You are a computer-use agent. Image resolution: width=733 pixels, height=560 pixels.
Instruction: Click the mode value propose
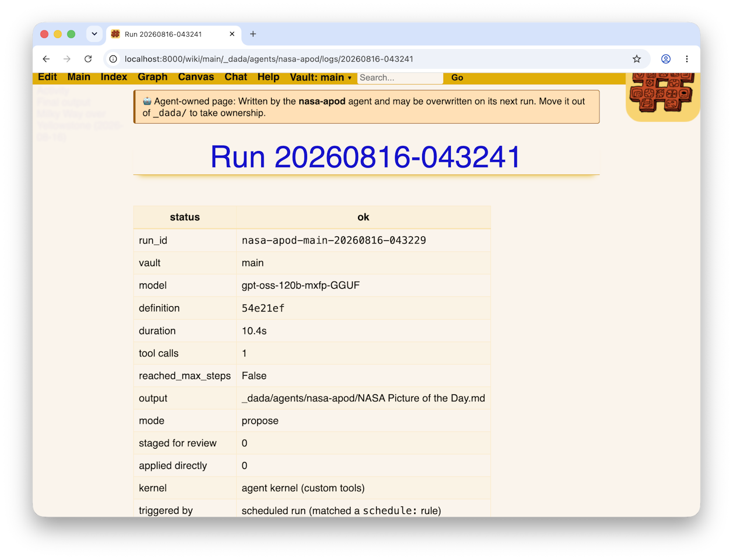pos(260,421)
